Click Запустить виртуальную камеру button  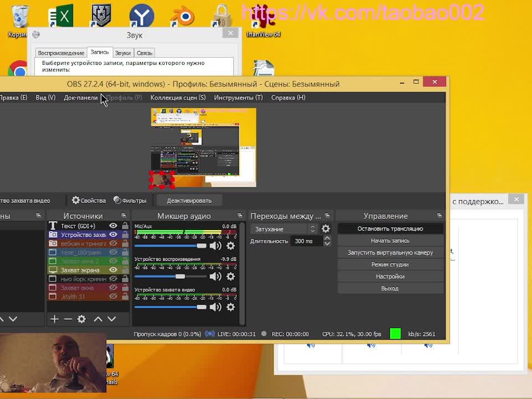(x=390, y=253)
